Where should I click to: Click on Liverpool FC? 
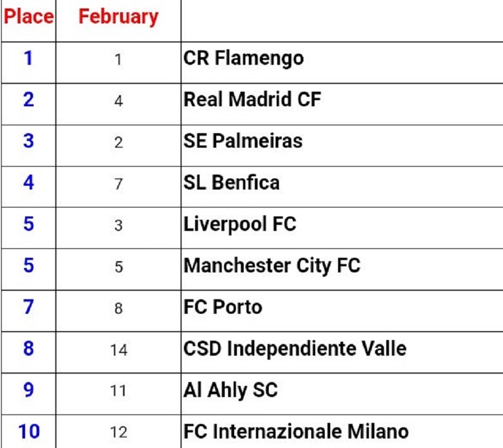point(240,224)
